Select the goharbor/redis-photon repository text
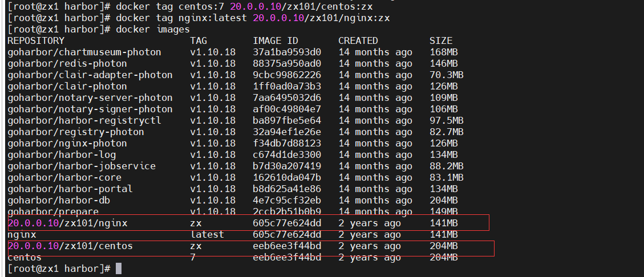This screenshot has height=277, width=644. pyautogui.click(x=67, y=64)
